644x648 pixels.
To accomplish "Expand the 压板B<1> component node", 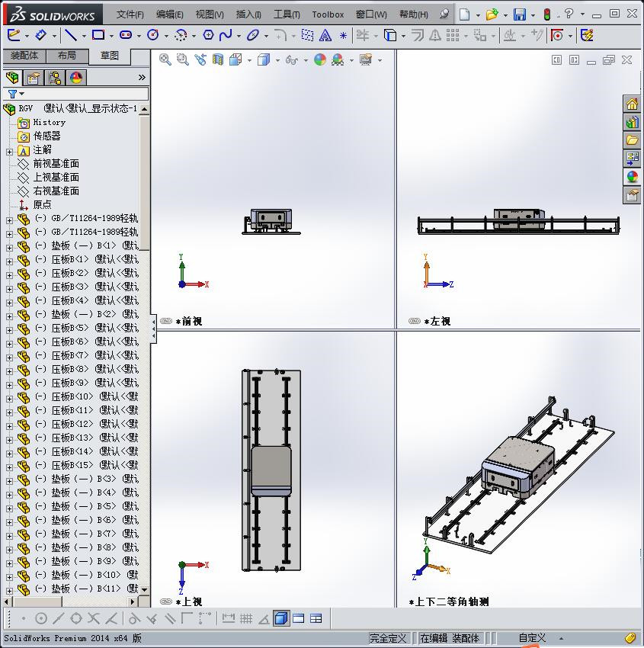I will 9,261.
